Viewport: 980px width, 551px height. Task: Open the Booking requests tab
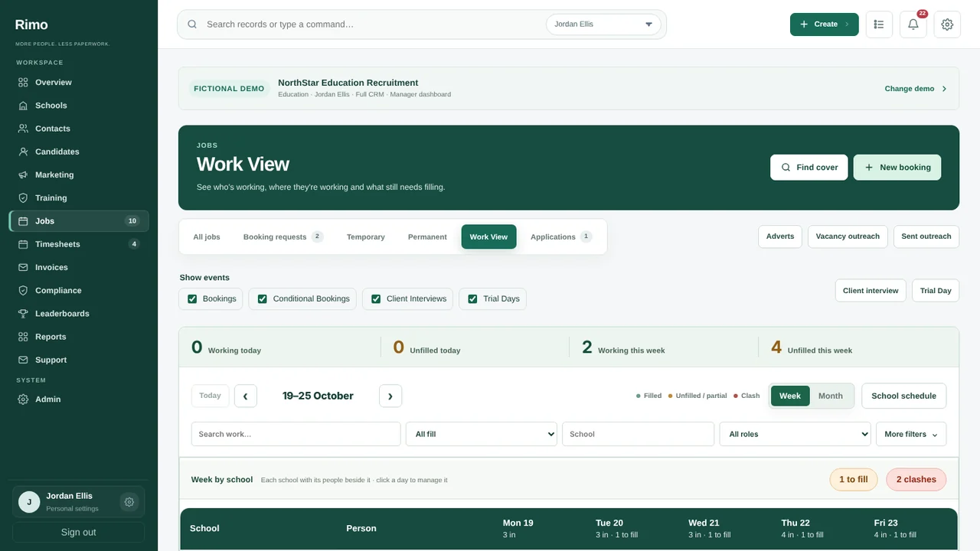283,237
